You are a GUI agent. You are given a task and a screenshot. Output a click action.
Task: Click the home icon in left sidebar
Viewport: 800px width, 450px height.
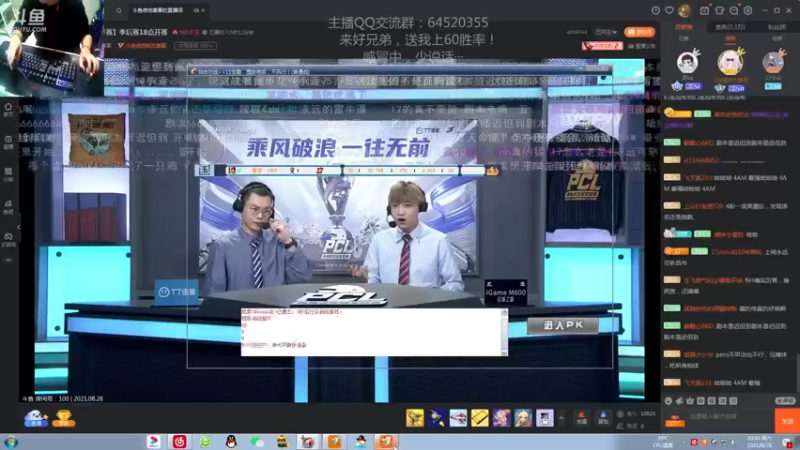8,109
